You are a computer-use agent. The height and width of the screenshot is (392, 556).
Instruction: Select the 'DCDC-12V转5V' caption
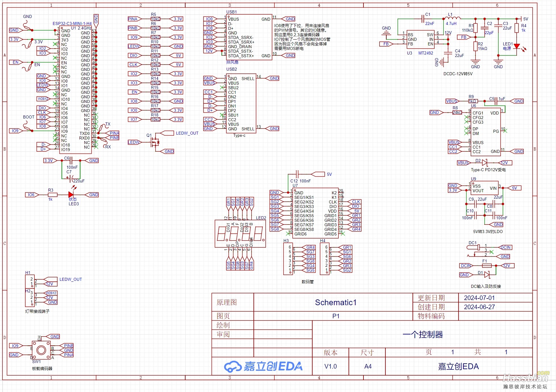pyautogui.click(x=458, y=74)
